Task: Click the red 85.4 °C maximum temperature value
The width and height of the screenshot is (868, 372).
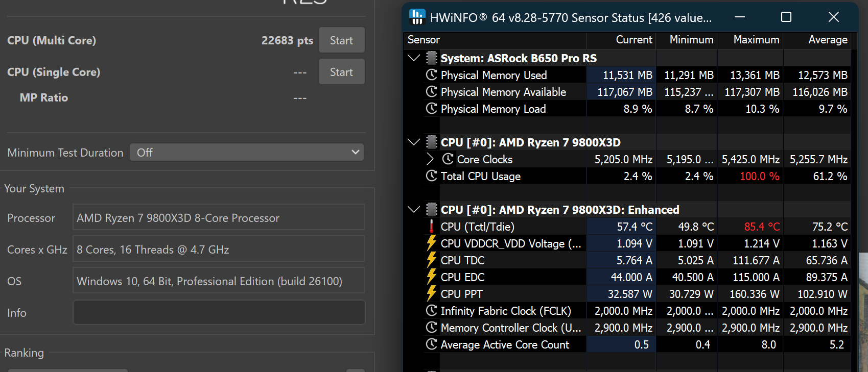Action: point(762,227)
